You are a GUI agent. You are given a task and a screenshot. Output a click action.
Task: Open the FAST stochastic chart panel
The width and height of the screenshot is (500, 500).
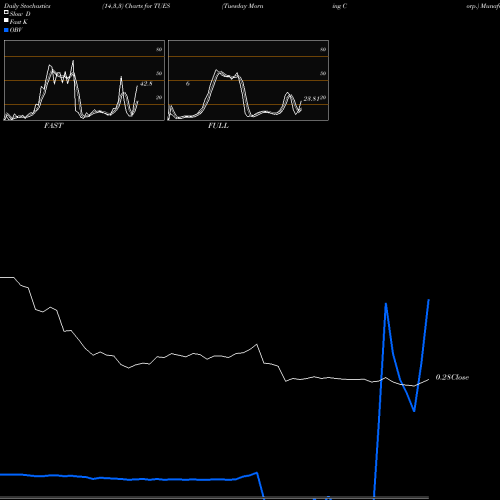click(84, 80)
